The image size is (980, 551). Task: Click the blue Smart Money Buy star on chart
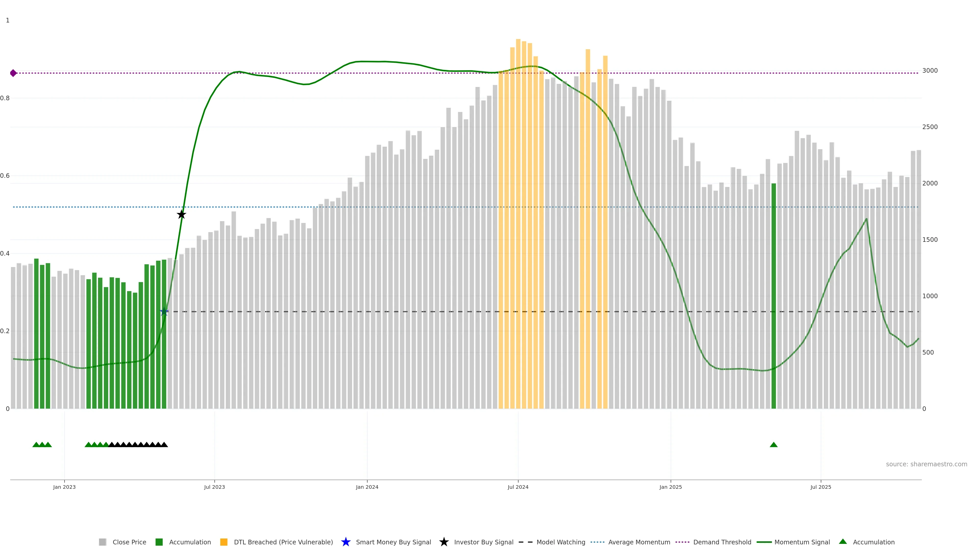(x=164, y=312)
